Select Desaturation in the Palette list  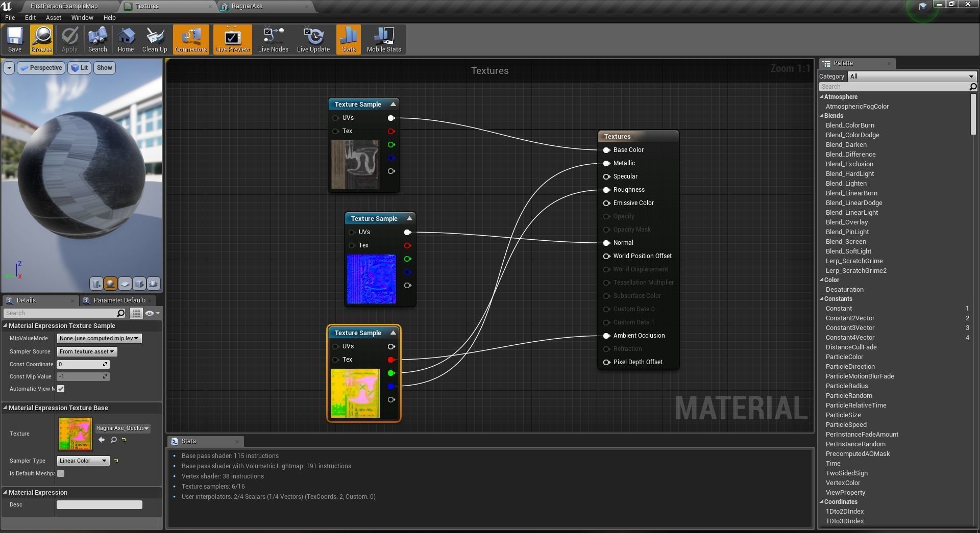[845, 289]
